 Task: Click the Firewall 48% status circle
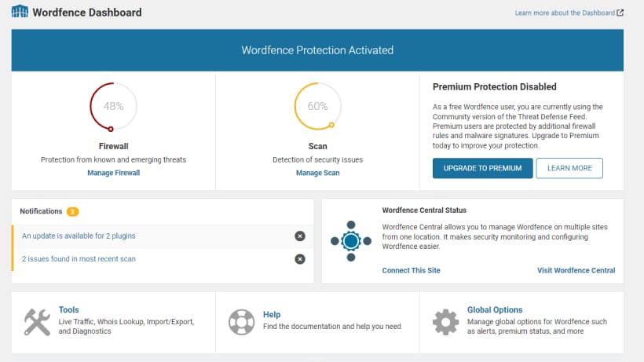[113, 107]
